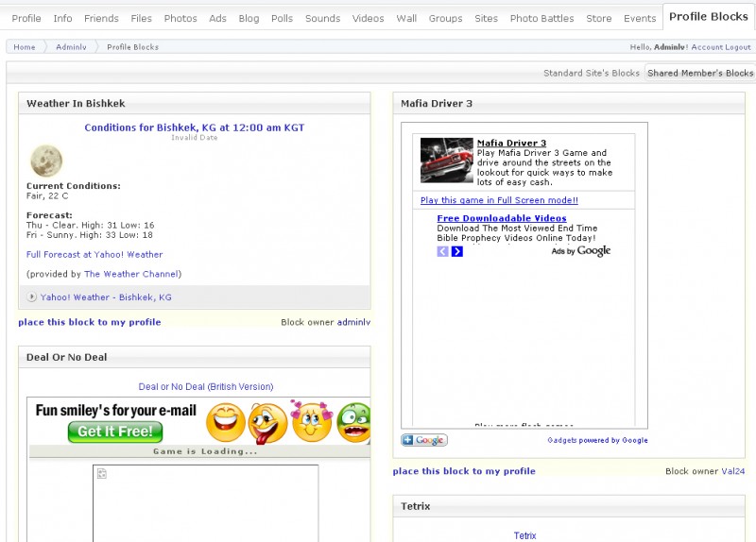Open the Polls tab

pyautogui.click(x=282, y=18)
